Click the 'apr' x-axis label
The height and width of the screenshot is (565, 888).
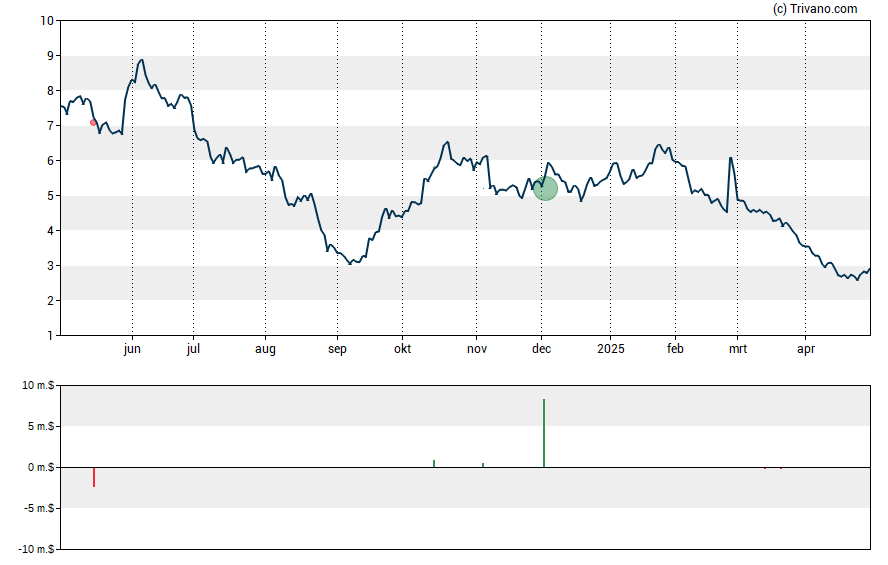tap(805, 349)
